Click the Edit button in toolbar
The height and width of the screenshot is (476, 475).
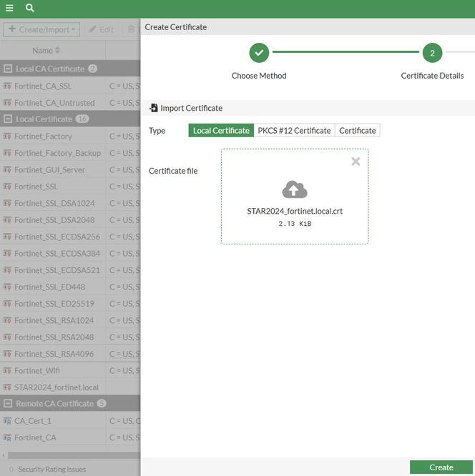tap(101, 29)
